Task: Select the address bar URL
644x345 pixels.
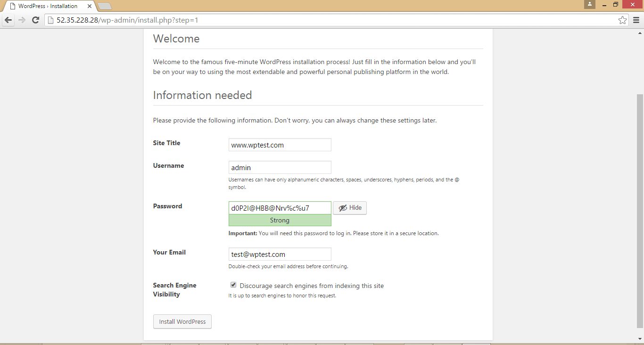Action: [127, 20]
